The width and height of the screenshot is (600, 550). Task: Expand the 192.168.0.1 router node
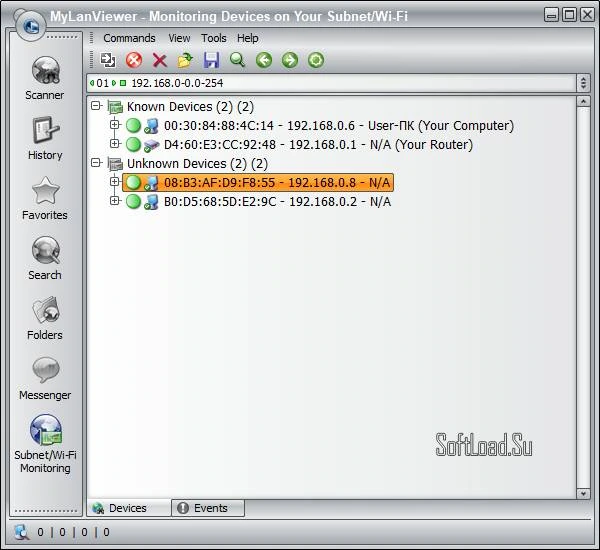pos(114,144)
